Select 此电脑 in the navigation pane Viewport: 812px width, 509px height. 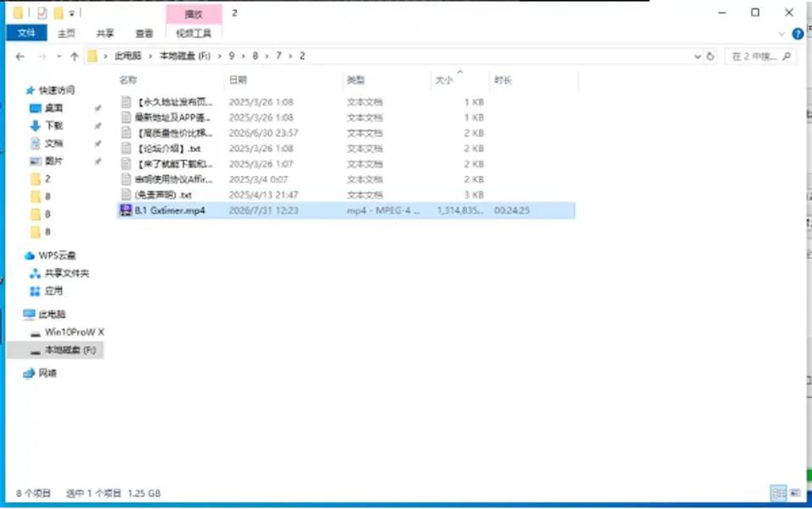pyautogui.click(x=45, y=315)
